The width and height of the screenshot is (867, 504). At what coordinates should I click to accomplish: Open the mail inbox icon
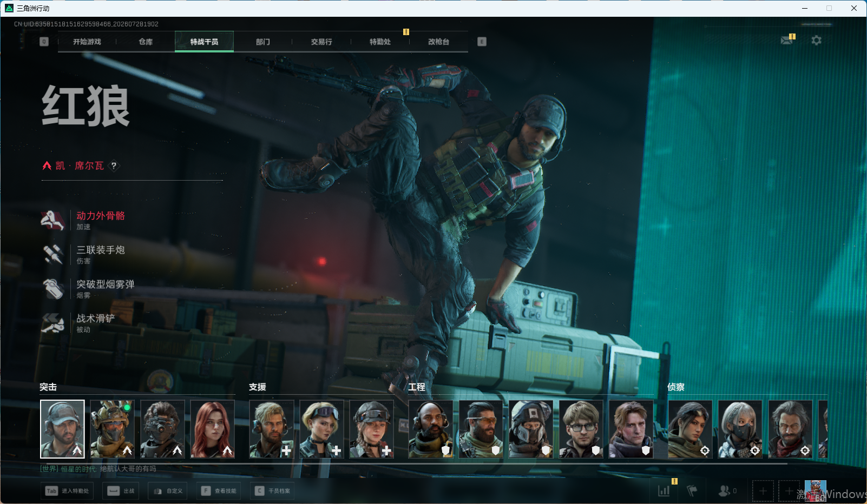787,40
